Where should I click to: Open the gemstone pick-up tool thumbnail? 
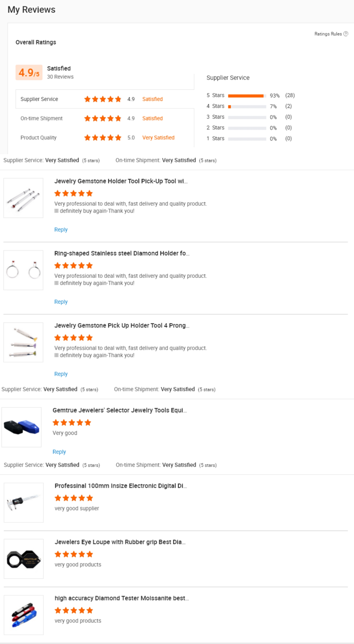23,198
